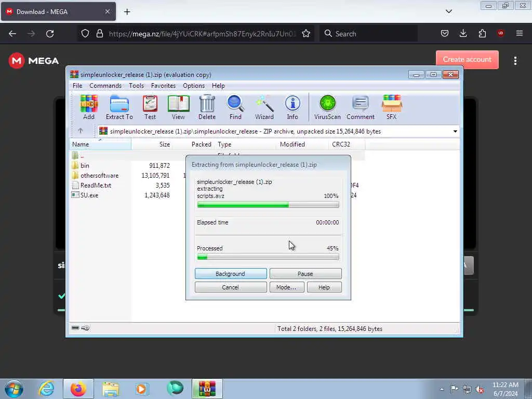532x399 pixels.
Task: Click Create account on MEGA
Action: pos(467,59)
